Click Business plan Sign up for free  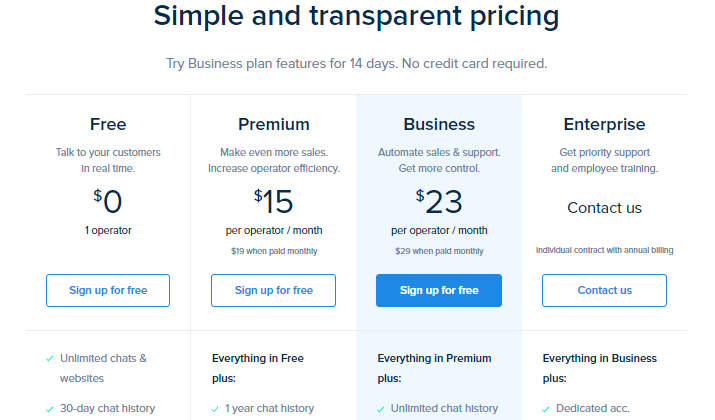[x=439, y=290]
